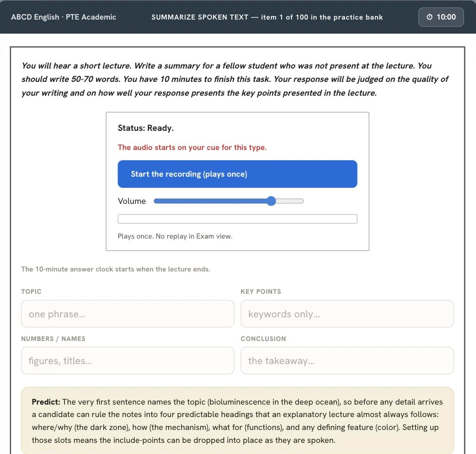Click the 10:00 timer readout
Image resolution: width=476 pixels, height=454 pixels.
point(446,17)
